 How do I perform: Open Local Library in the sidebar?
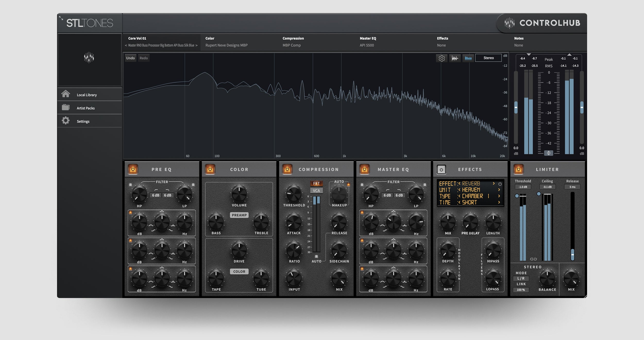90,95
